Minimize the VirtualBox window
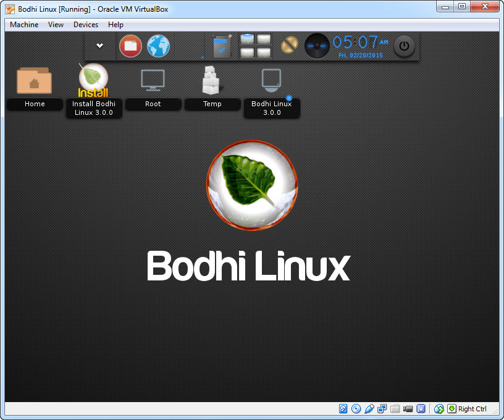This screenshot has width=504, height=420. coord(445,7)
